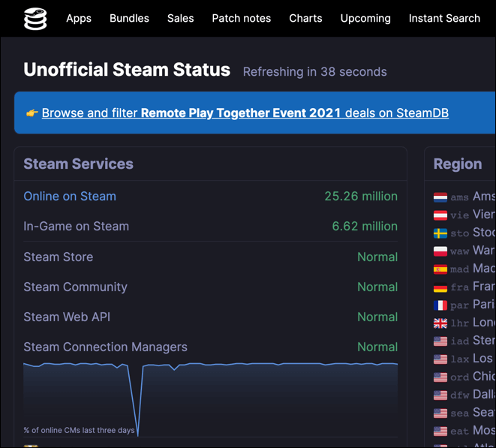Select the iad region code
496x448 pixels.
[x=460, y=341]
